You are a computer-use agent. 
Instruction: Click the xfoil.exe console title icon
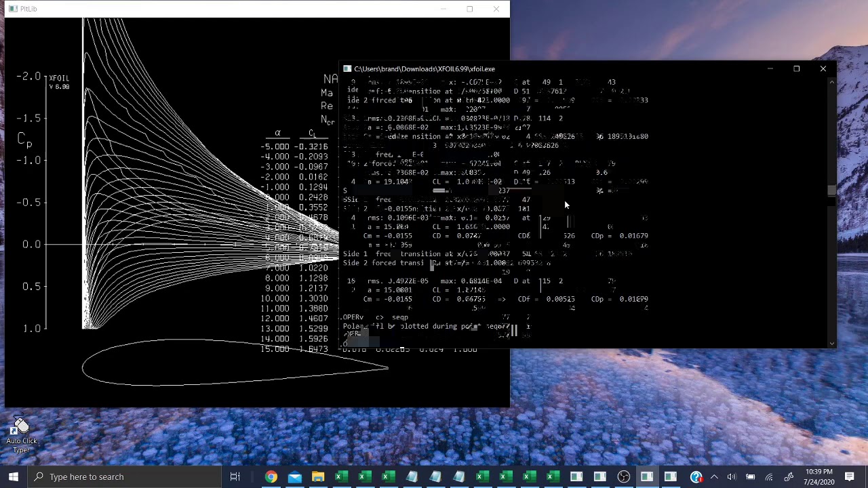pyautogui.click(x=347, y=68)
